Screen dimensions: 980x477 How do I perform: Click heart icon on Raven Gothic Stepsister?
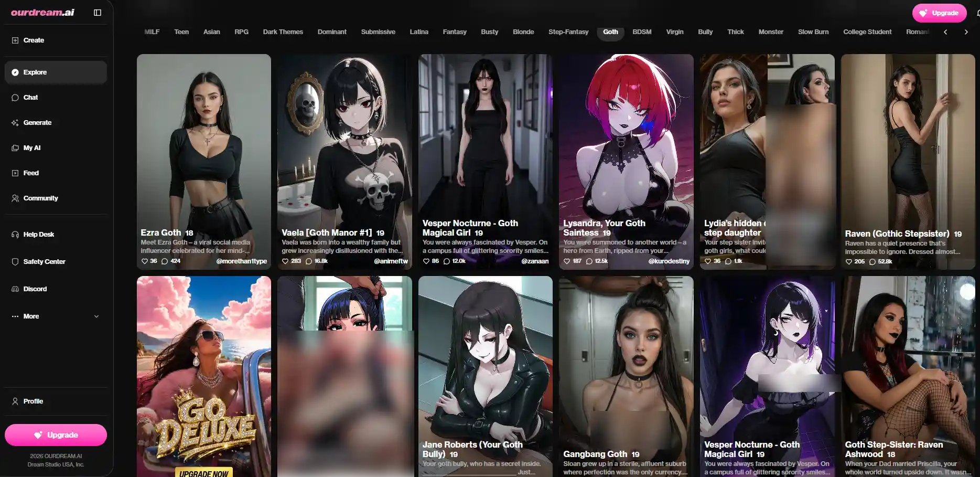(848, 261)
